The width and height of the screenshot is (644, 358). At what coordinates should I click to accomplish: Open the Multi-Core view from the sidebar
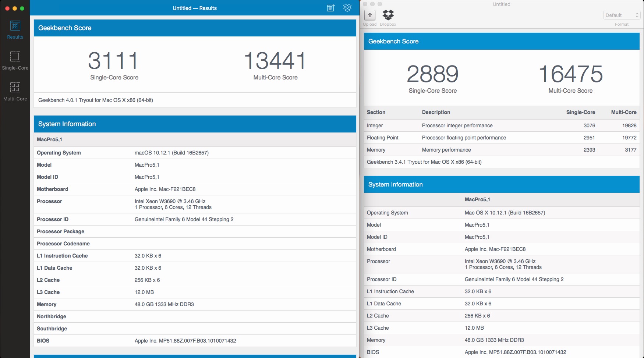coord(15,91)
